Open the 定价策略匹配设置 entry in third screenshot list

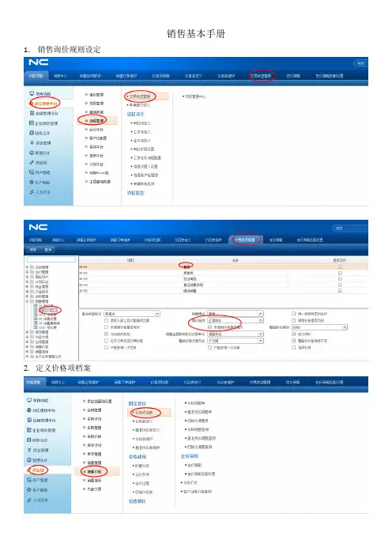click(x=200, y=474)
